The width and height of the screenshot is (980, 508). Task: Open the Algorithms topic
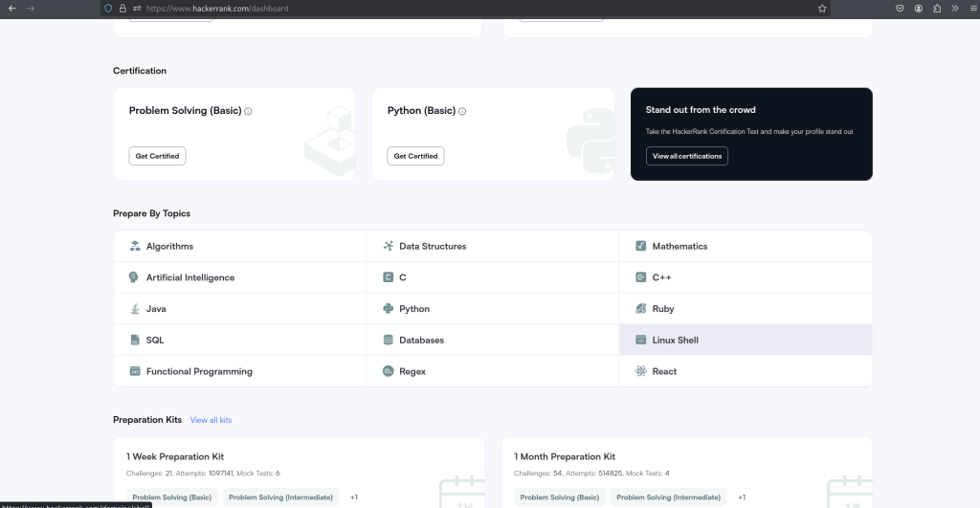click(240, 246)
